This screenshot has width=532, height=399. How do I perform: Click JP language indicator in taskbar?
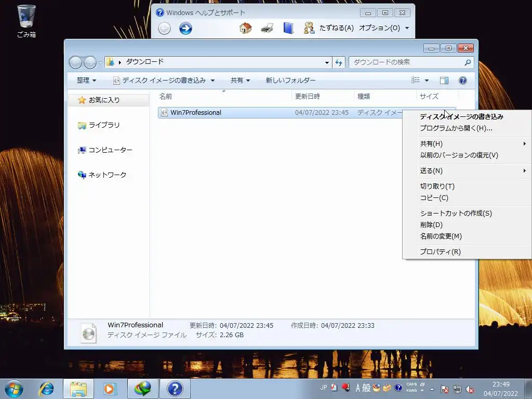pos(323,388)
